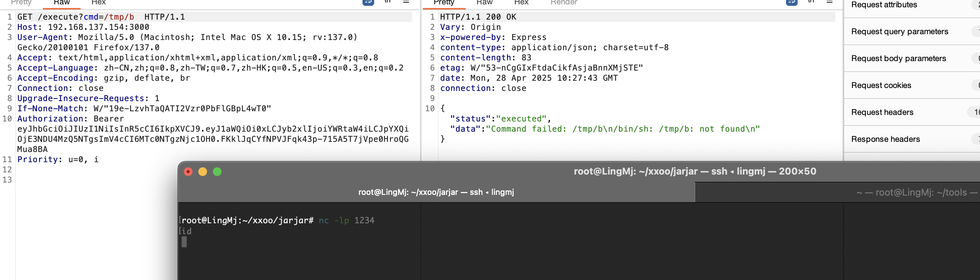
Task: Click the terminal window title bar text
Action: 694,171
